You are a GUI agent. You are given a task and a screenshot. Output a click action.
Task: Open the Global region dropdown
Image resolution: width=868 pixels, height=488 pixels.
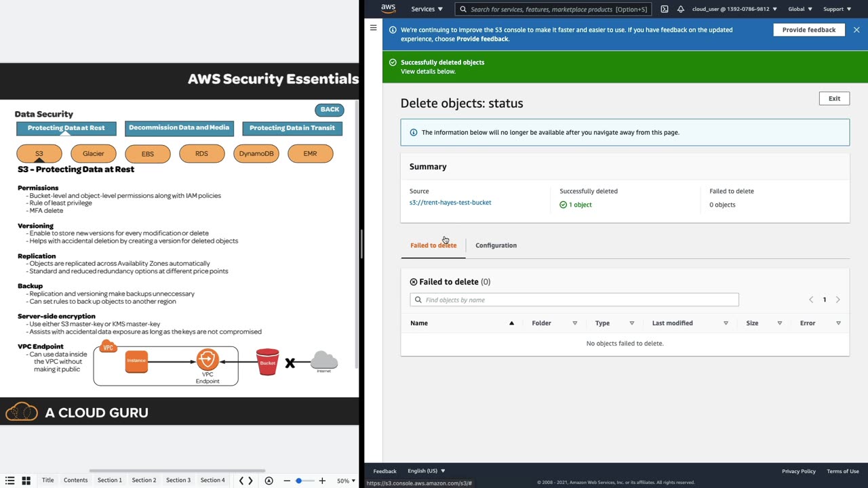click(800, 9)
